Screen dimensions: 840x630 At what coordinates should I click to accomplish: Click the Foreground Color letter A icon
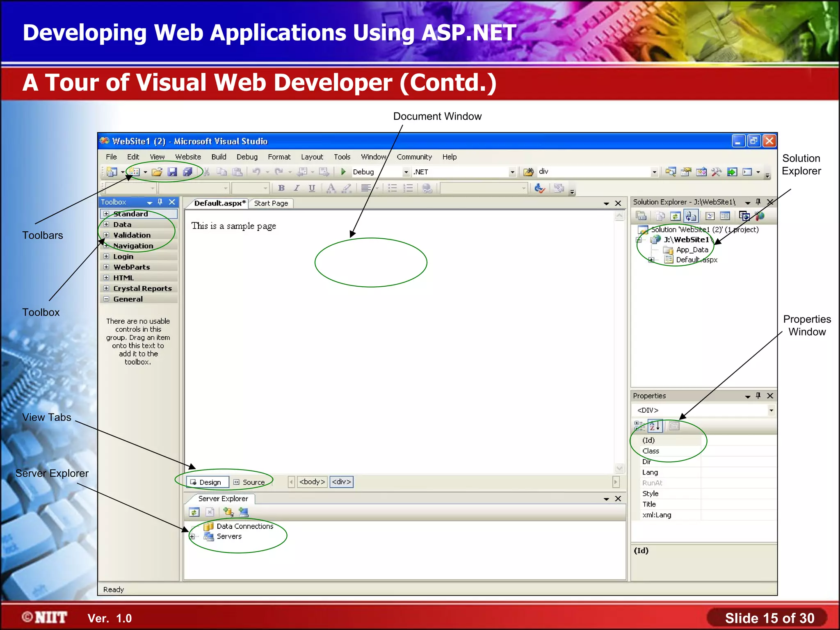[331, 188]
